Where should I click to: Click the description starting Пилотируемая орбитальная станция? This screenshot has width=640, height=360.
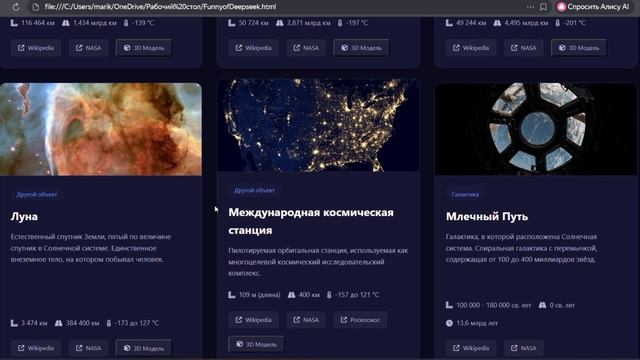click(318, 262)
